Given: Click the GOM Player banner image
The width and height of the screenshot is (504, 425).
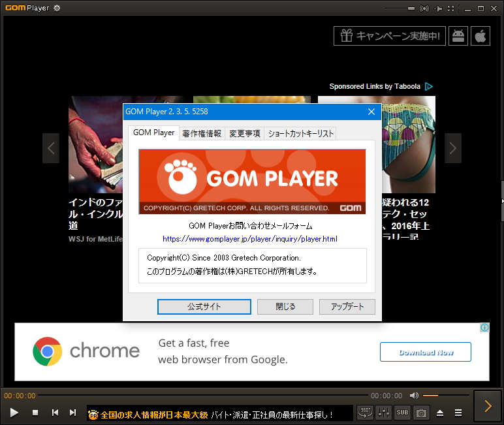Looking at the screenshot, I should pos(252,181).
